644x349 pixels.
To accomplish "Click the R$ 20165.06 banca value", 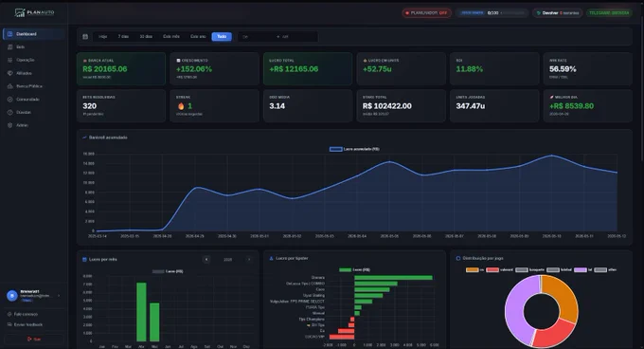I will (105, 69).
